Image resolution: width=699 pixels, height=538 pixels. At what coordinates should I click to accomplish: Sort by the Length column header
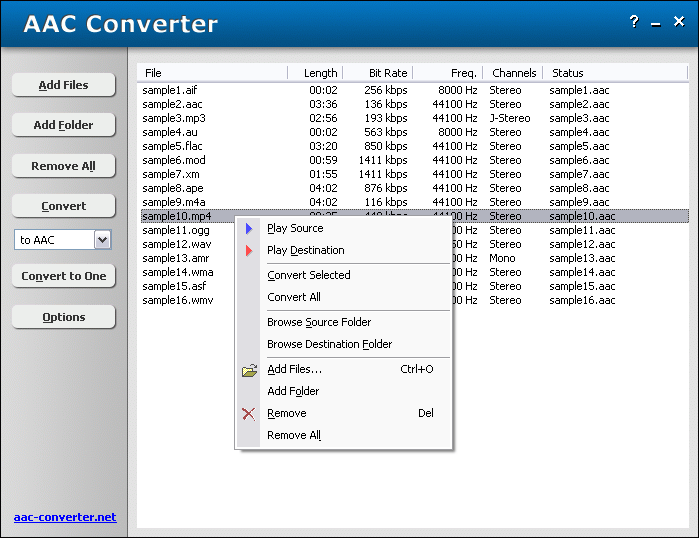click(315, 73)
